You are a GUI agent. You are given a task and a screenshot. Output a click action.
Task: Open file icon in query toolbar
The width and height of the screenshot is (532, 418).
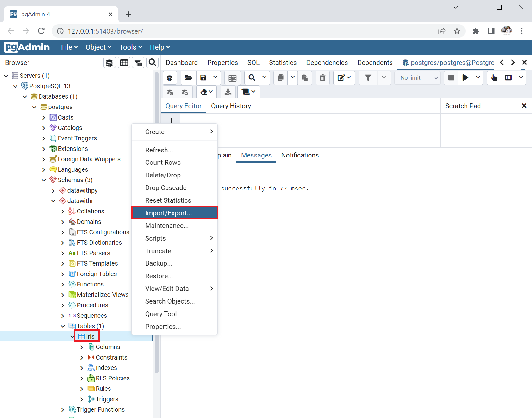pyautogui.click(x=188, y=78)
